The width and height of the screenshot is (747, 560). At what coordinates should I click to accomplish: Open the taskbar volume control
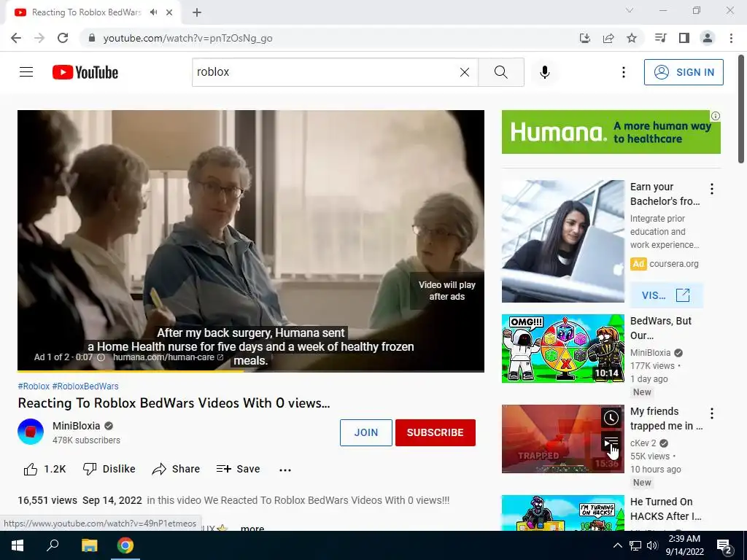pos(652,545)
